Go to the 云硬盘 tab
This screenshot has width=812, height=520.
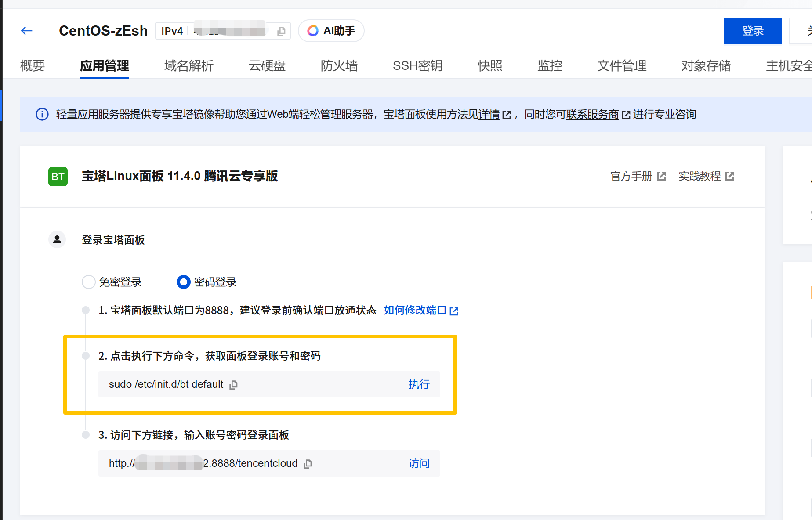pyautogui.click(x=267, y=66)
